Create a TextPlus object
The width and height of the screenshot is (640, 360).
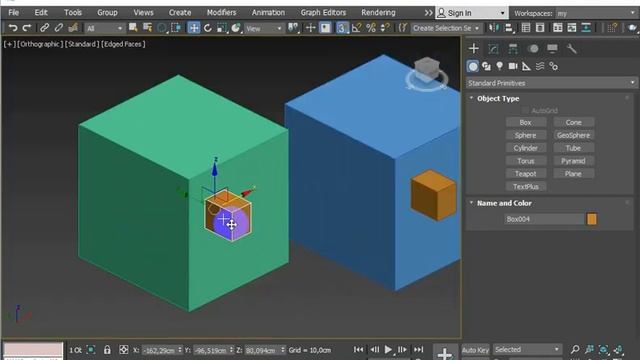click(526, 187)
